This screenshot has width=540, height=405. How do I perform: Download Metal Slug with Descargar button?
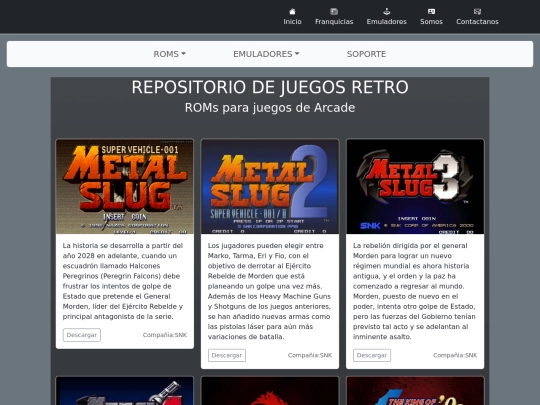tap(82, 335)
